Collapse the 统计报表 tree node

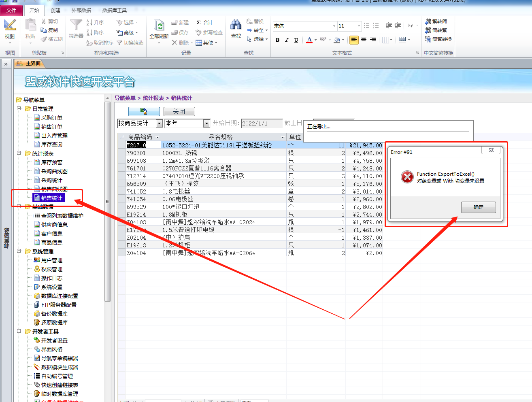pyautogui.click(x=19, y=153)
